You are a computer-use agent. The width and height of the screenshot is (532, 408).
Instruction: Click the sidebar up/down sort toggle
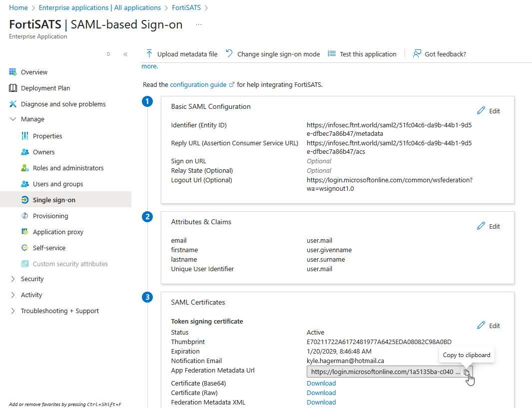click(108, 54)
